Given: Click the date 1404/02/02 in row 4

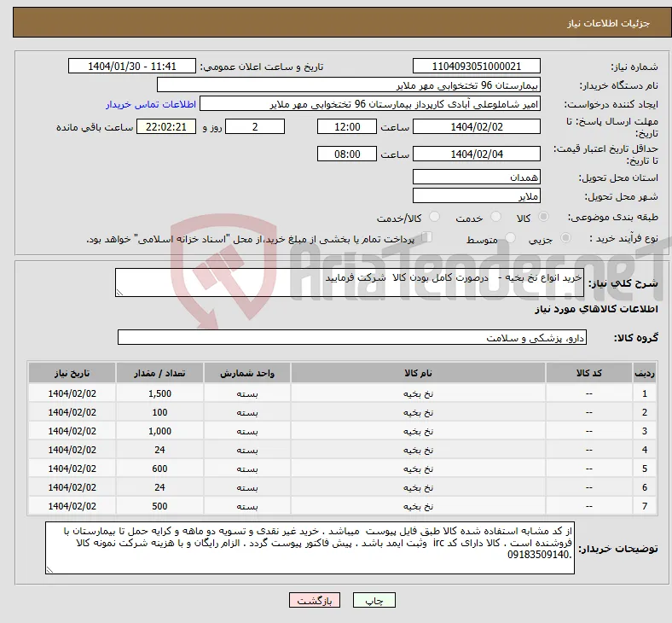Looking at the screenshot, I should [x=72, y=450].
